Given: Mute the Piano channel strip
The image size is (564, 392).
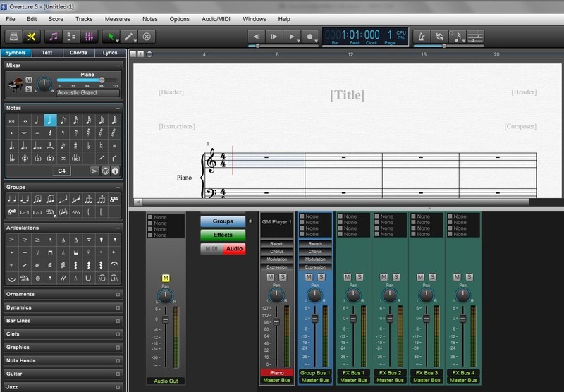Looking at the screenshot, I should pos(271,277).
